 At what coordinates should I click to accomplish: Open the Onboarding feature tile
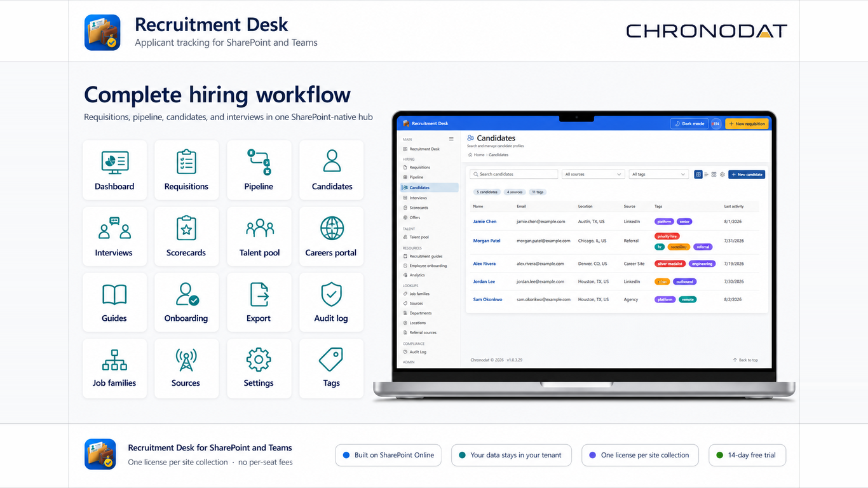point(186,302)
